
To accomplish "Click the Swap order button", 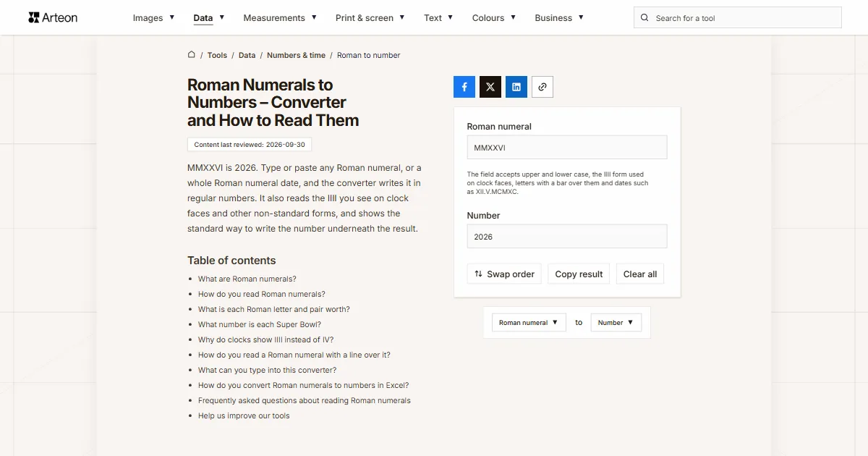I will pyautogui.click(x=504, y=274).
